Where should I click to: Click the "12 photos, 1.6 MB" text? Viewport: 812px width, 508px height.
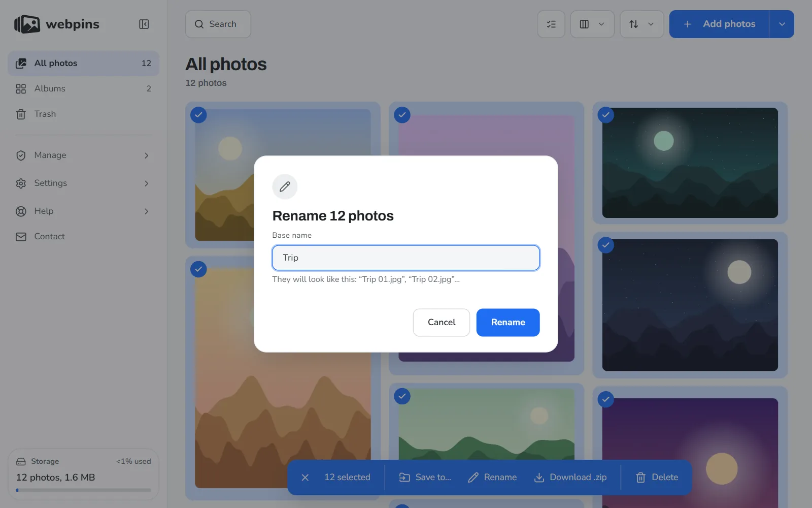click(56, 478)
